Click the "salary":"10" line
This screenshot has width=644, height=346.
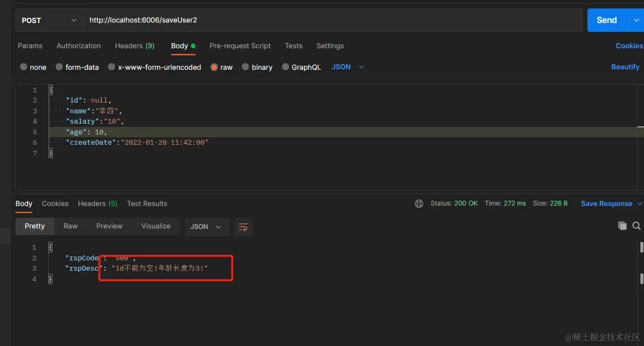click(95, 121)
